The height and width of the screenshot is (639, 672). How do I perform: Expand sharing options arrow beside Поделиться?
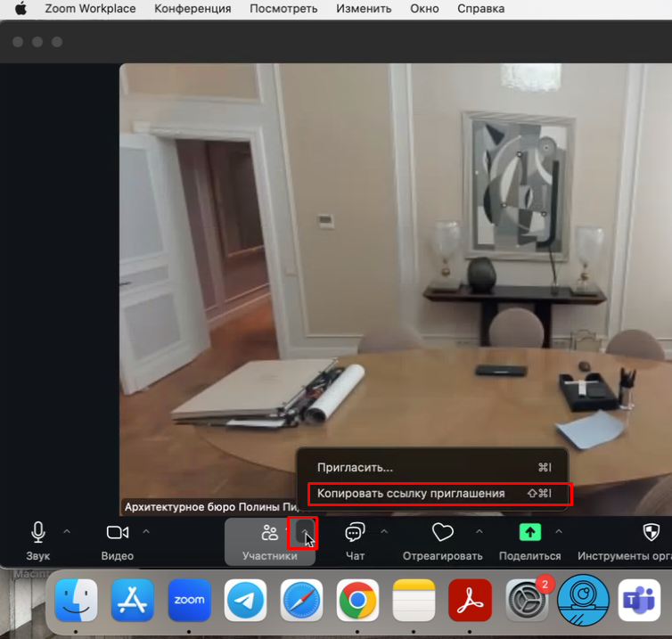coord(559,532)
